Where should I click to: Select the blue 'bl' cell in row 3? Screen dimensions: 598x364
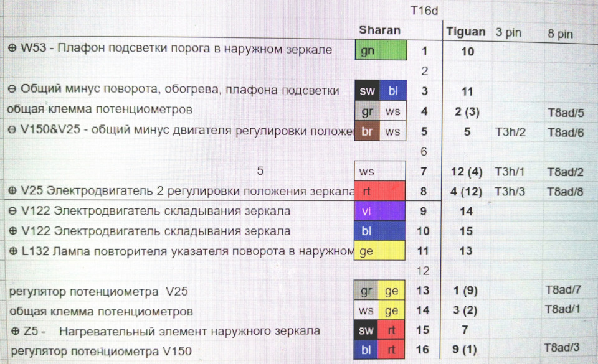click(x=393, y=91)
